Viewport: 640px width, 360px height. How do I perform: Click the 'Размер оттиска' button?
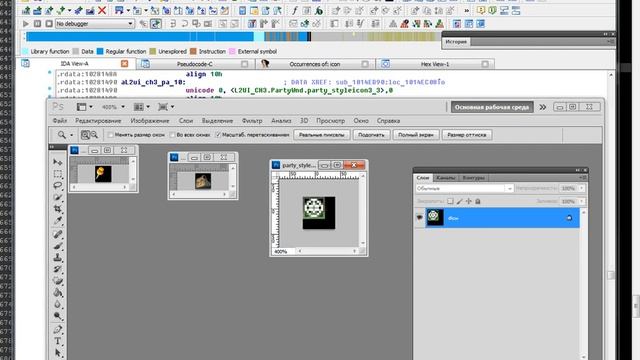click(467, 135)
